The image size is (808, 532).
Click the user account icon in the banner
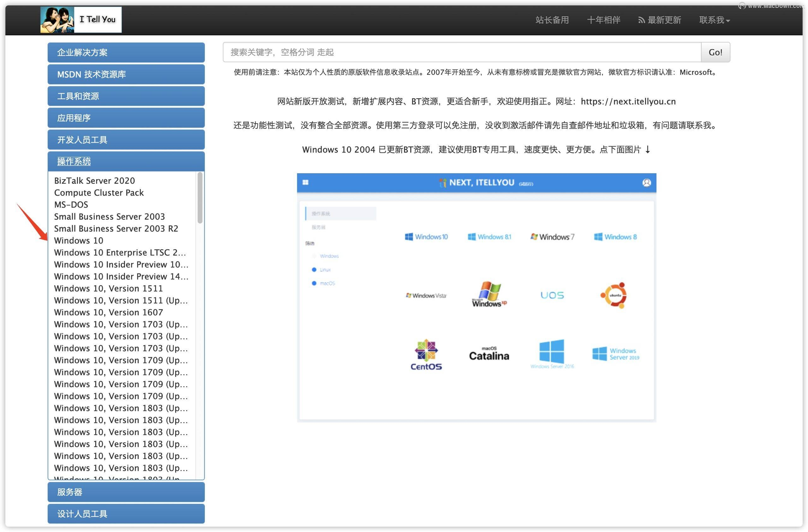pos(647,183)
